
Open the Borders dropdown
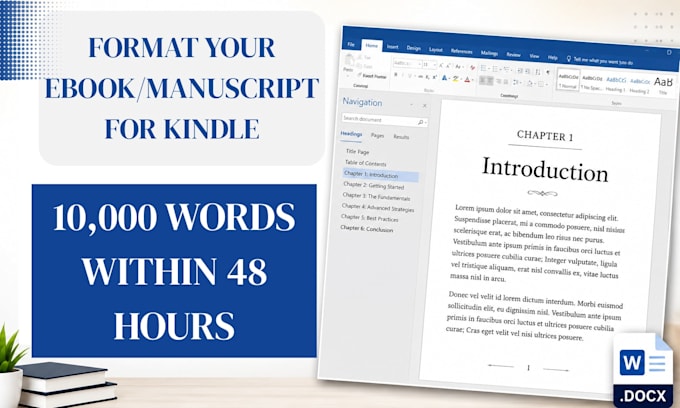[x=542, y=84]
